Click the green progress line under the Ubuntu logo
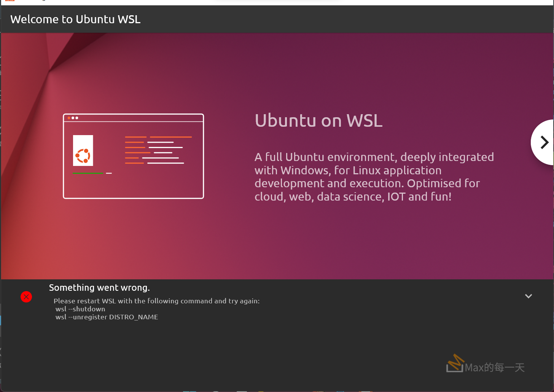Image resolution: width=554 pixels, height=392 pixels. 88,173
